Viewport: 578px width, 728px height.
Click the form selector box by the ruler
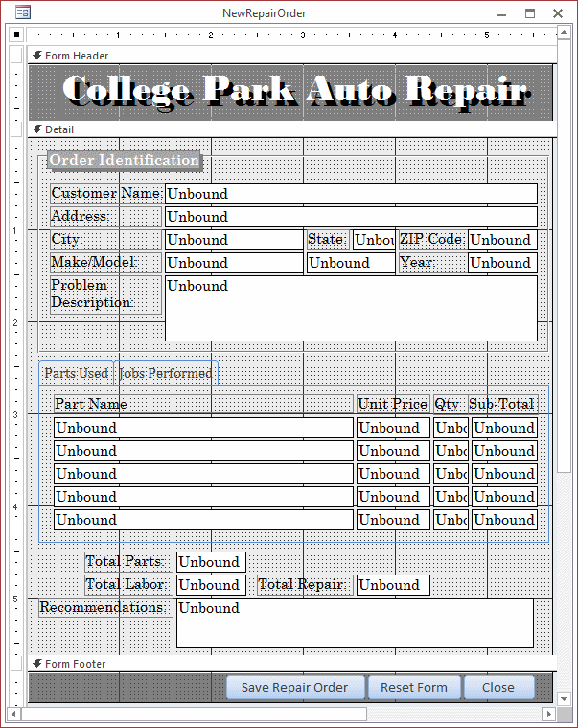(16, 35)
